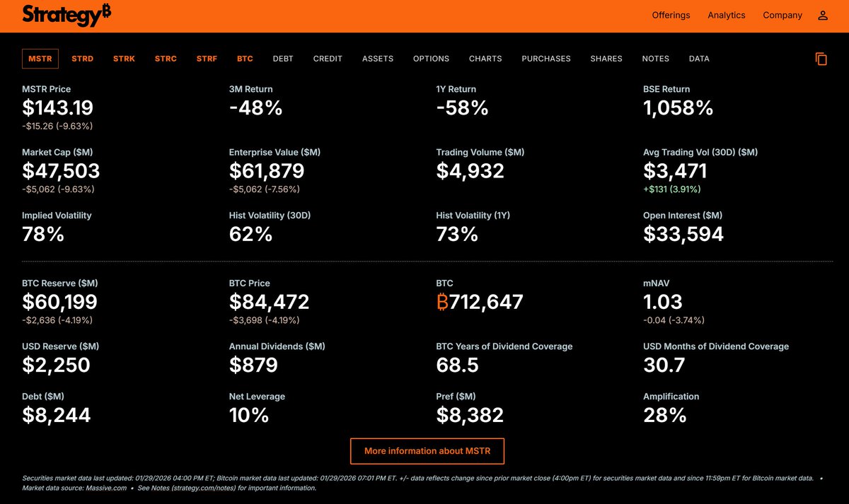Open the user account profile icon
Screen dimensions: 849x504
tap(823, 15)
